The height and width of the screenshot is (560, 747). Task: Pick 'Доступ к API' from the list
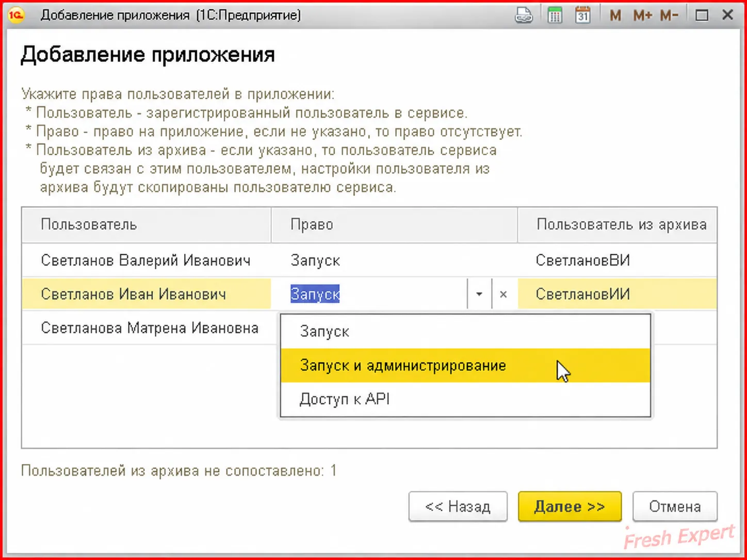click(x=465, y=399)
